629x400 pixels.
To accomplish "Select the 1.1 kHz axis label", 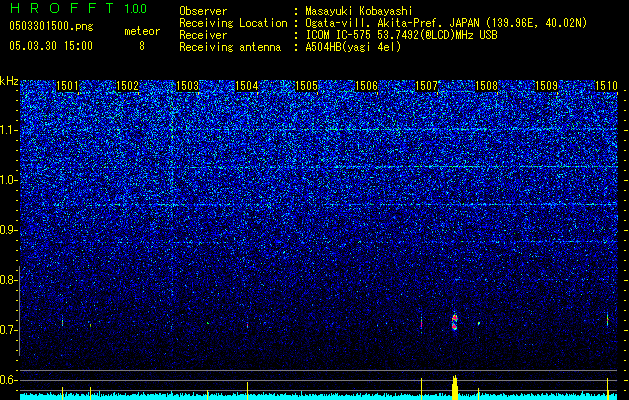I will click(7, 130).
